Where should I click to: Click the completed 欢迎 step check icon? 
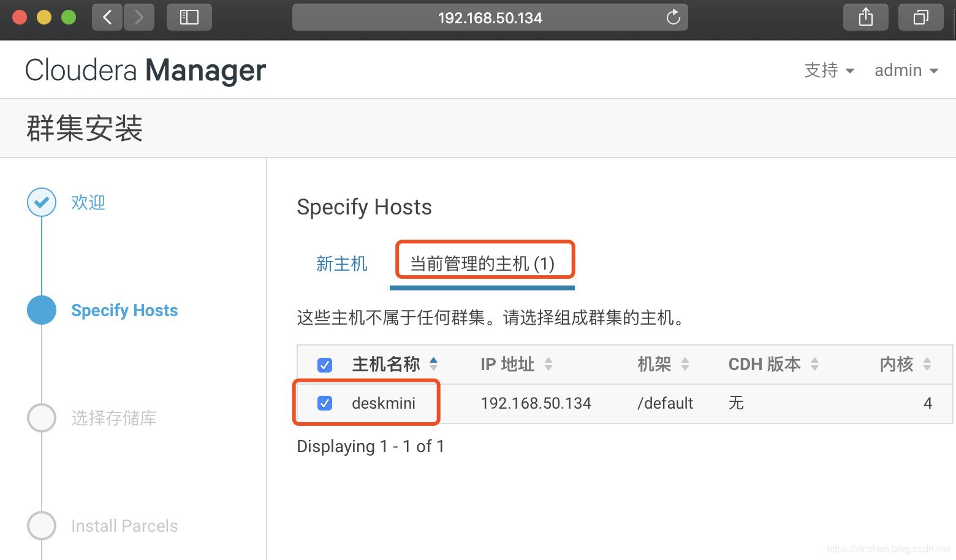42,202
